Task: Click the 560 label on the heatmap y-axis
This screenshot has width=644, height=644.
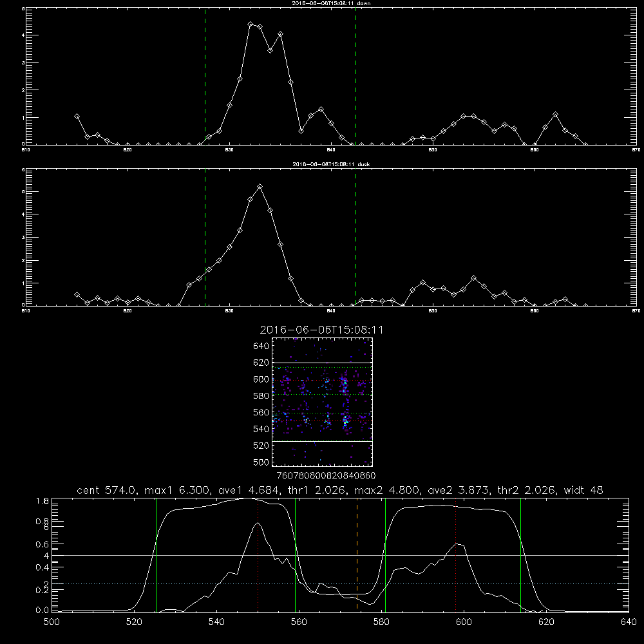Action: click(x=261, y=412)
